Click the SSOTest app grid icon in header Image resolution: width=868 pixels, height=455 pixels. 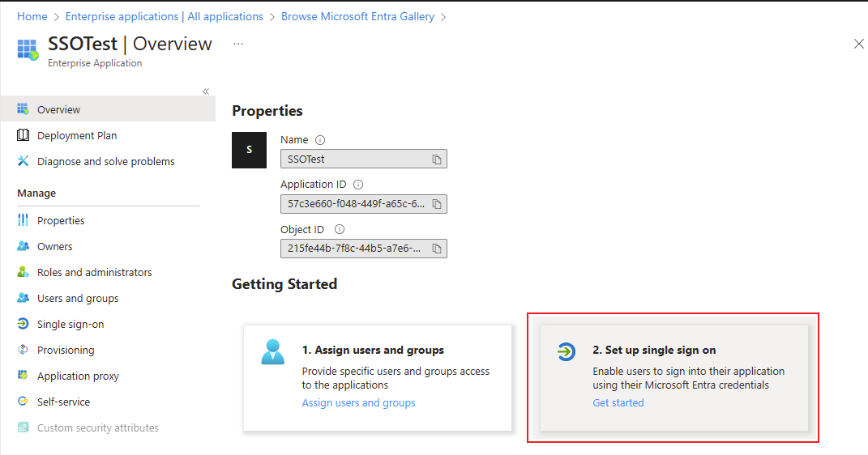[28, 49]
